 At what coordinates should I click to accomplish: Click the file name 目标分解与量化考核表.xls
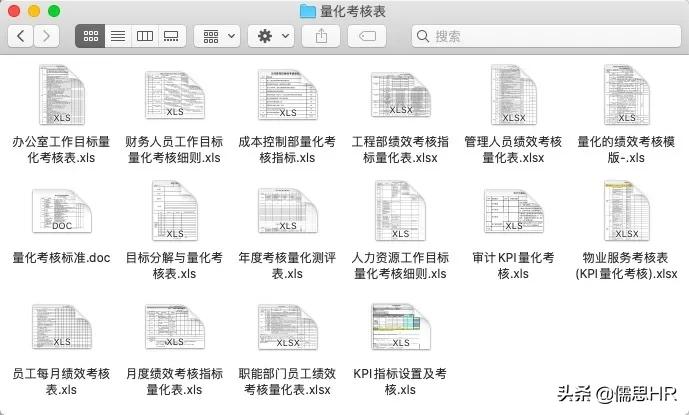(174, 266)
